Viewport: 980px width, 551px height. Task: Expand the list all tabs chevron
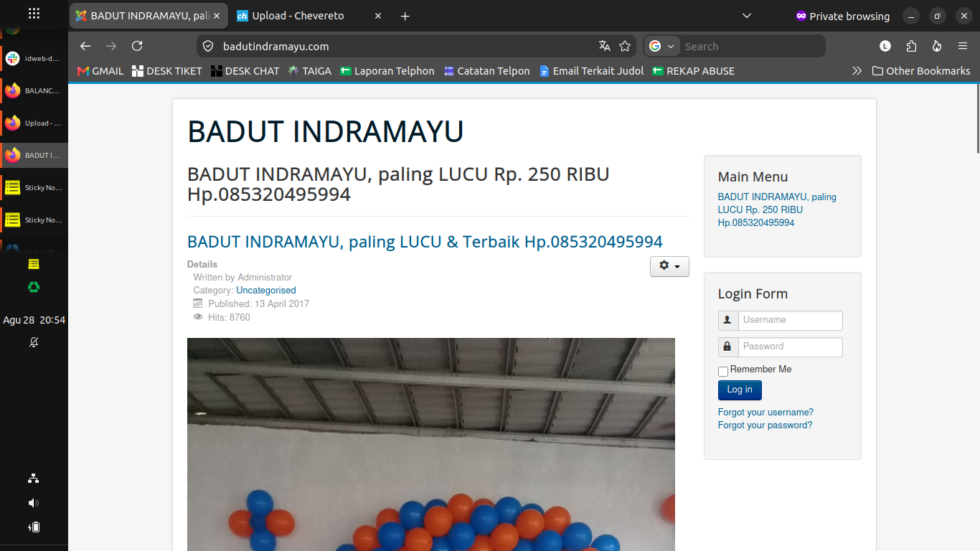click(747, 16)
